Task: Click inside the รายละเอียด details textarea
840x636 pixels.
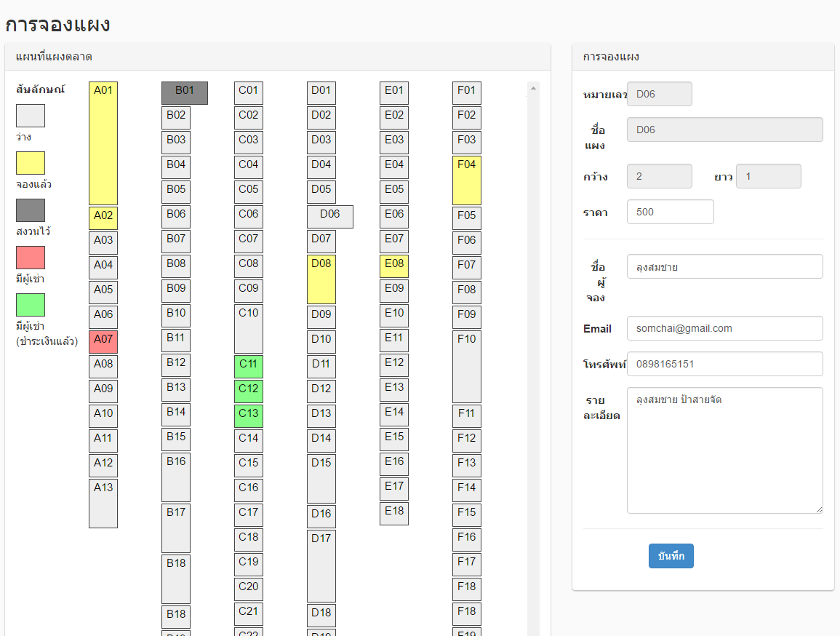Action: pyautogui.click(x=724, y=450)
